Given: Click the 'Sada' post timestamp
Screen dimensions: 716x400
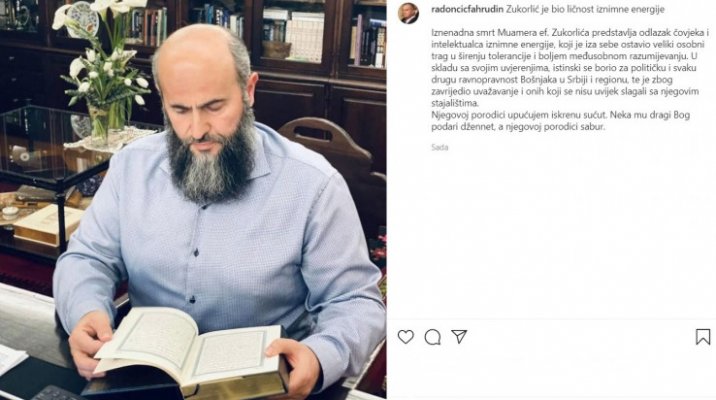Looking at the screenshot, I should 440,147.
